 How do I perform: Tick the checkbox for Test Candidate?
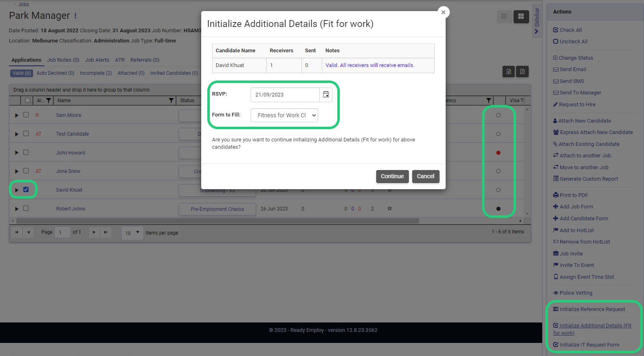26,134
